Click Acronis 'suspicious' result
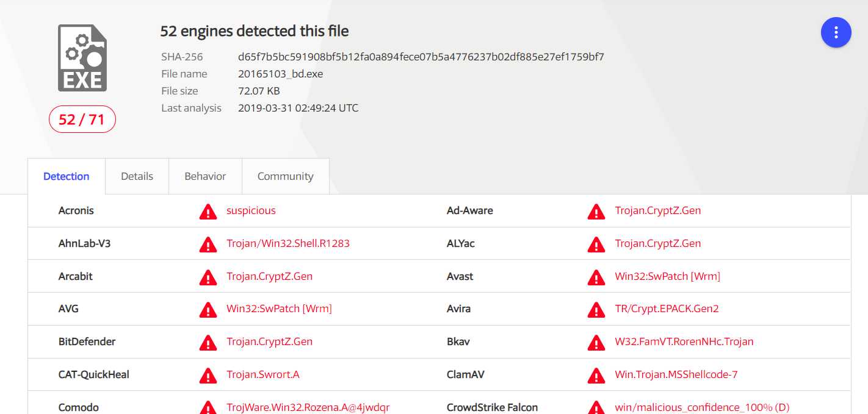Viewport: 868px width, 414px height. point(251,210)
